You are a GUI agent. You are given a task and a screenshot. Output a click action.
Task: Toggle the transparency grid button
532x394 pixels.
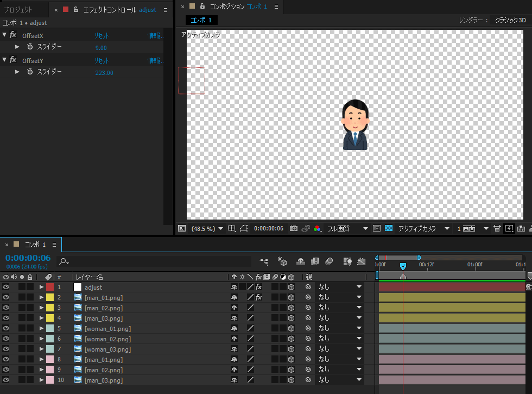pos(389,229)
